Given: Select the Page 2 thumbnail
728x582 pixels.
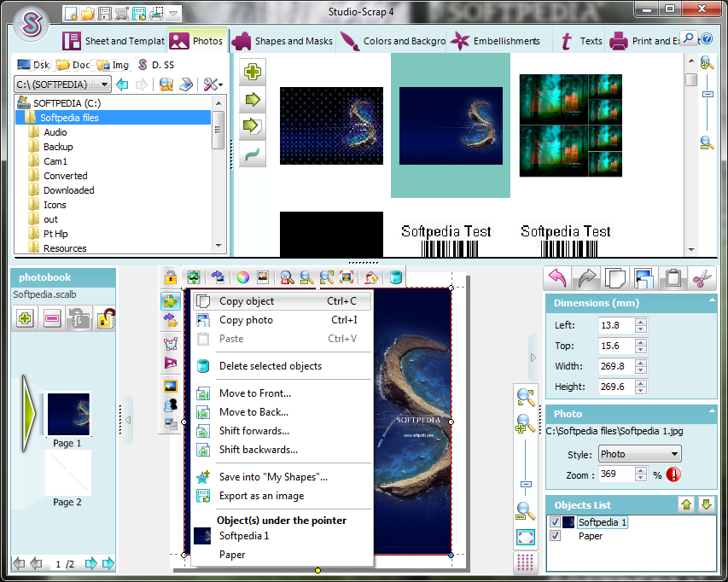Looking at the screenshot, I should [x=67, y=474].
